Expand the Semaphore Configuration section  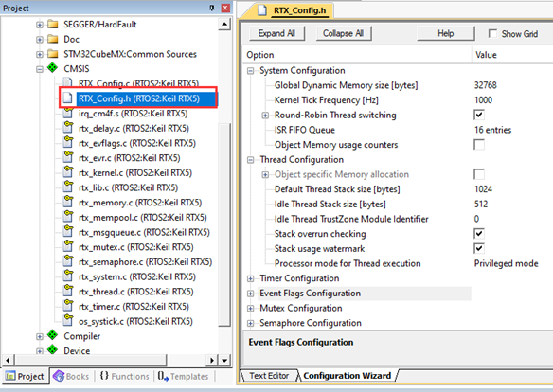250,323
